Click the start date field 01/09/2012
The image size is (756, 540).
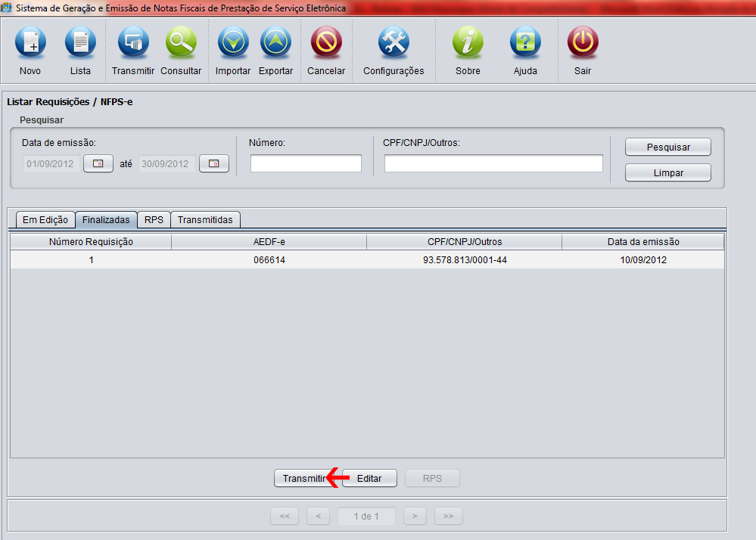coord(51,164)
